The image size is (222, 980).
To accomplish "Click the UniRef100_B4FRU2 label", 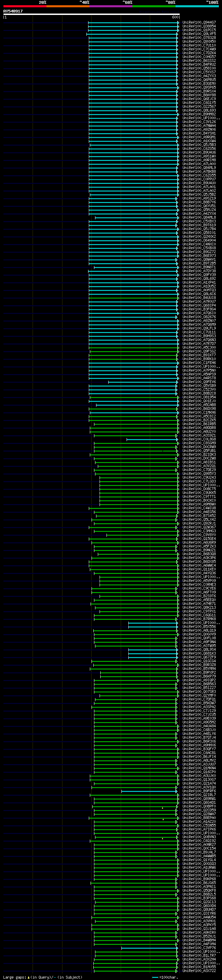I will pos(199,65).
